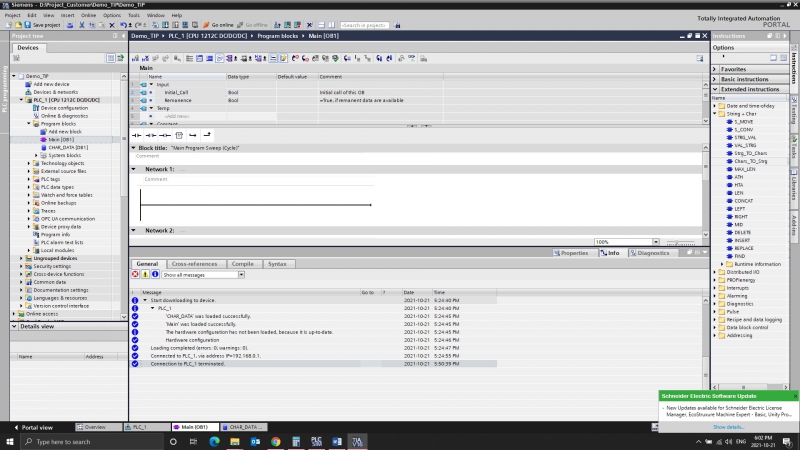Switch to the Cross-references tab
Screen dimensions: 800x450
[194, 264]
